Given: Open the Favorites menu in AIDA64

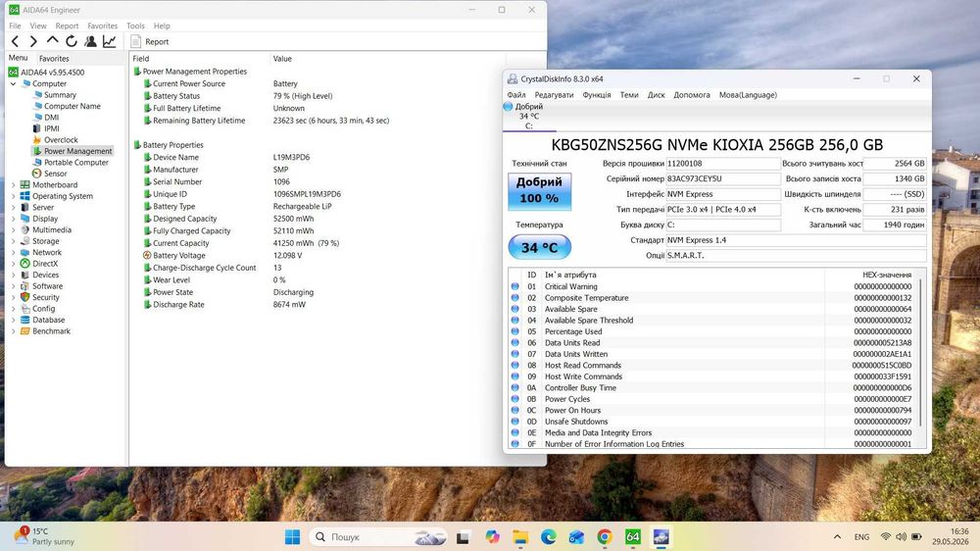Looking at the screenshot, I should point(103,25).
